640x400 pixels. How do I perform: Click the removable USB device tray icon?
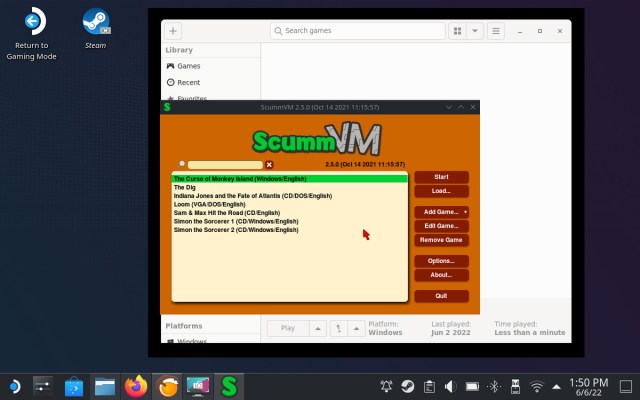pyautogui.click(x=515, y=386)
